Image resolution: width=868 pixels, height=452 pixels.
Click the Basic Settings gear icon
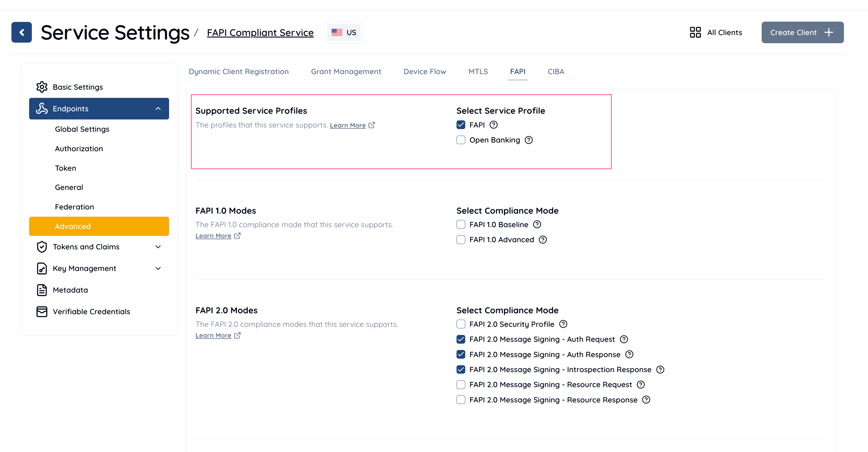coord(42,87)
